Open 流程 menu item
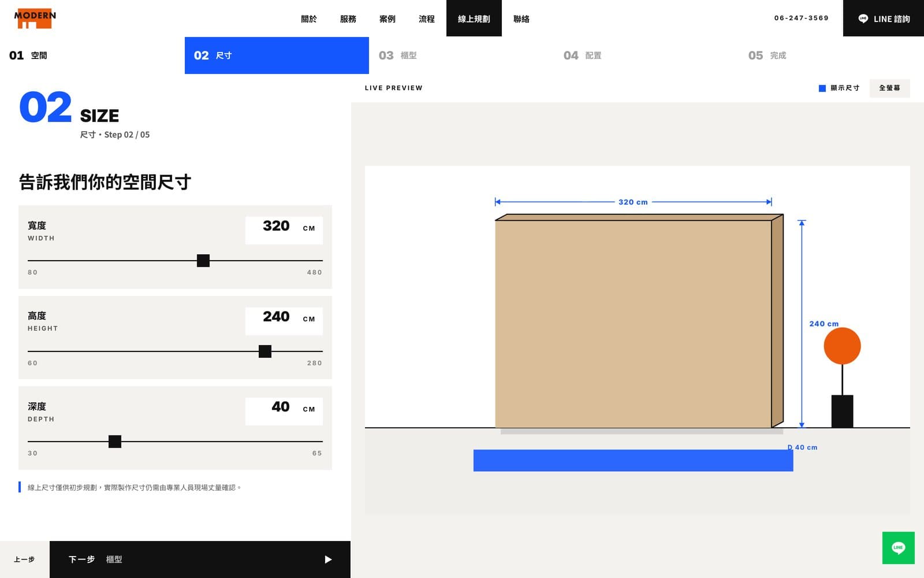 (427, 19)
